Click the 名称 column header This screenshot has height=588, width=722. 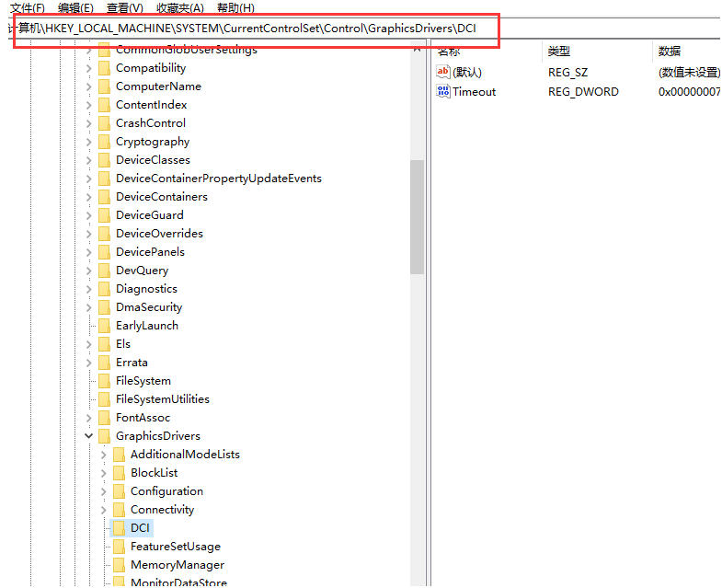click(x=449, y=51)
